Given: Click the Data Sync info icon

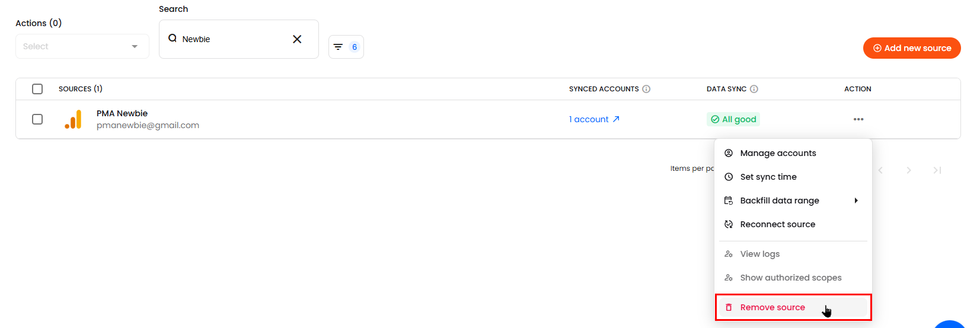Looking at the screenshot, I should point(754,89).
